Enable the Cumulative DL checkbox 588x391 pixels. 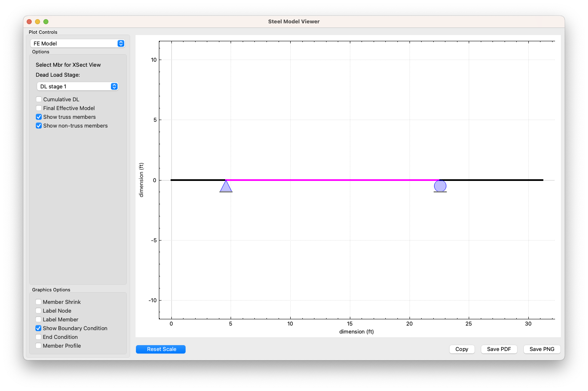click(39, 99)
